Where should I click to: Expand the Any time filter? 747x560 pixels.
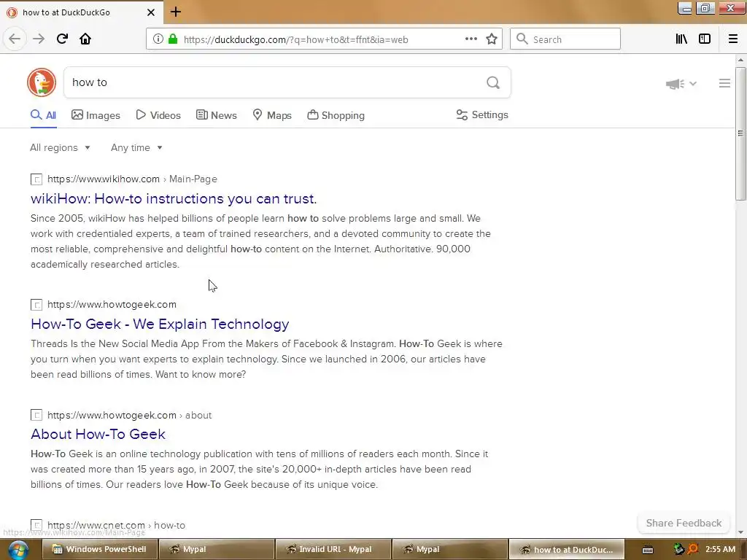tap(136, 147)
